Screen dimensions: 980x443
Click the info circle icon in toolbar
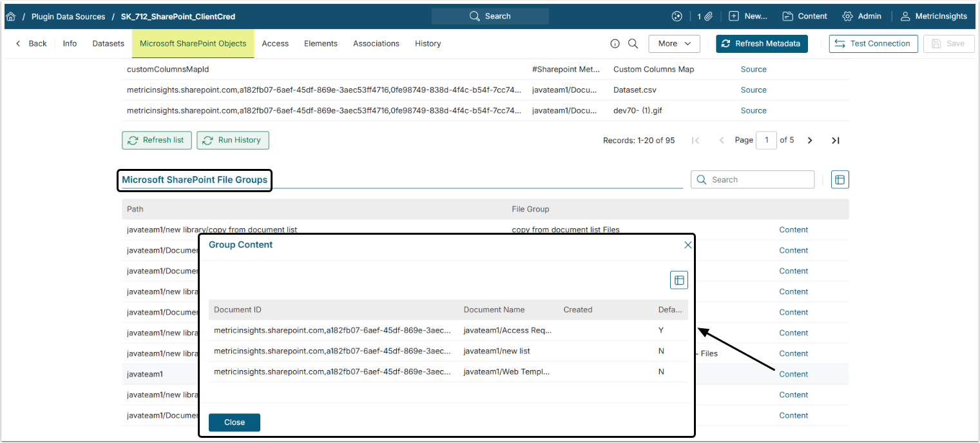(x=615, y=44)
